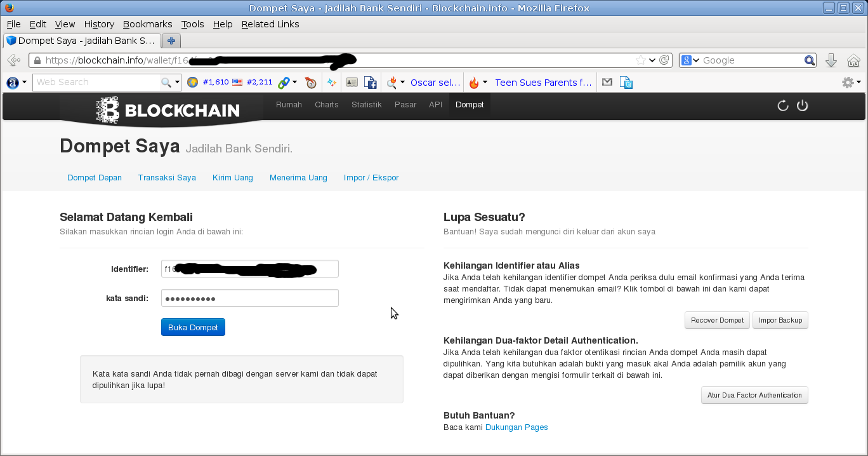Click the Twitter toolbar icon
The width and height of the screenshot is (868, 456).
pos(626,83)
